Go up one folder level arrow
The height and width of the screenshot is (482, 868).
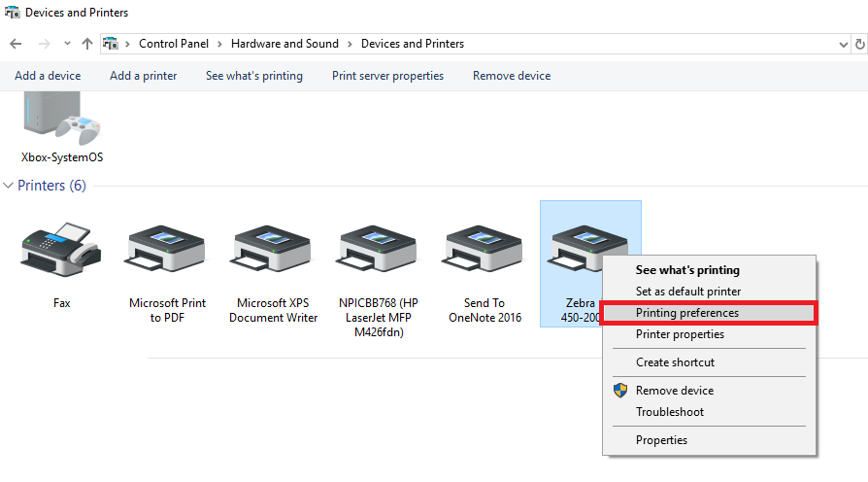pos(87,44)
